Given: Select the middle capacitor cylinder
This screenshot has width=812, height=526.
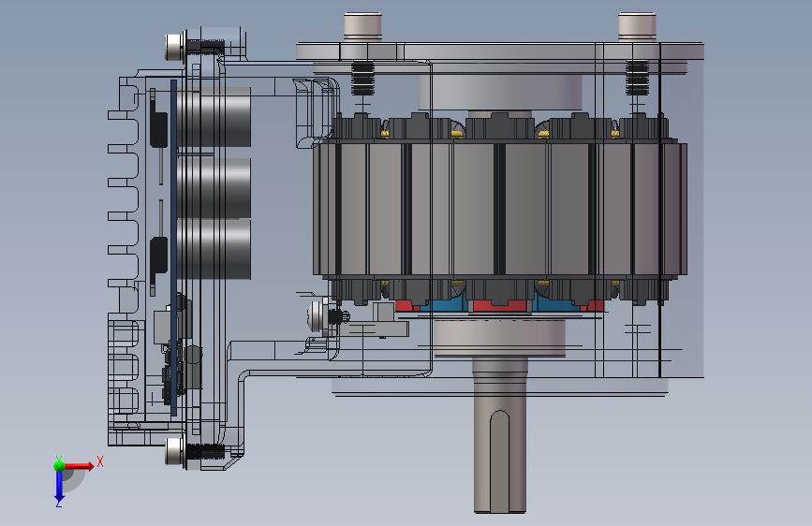Looking at the screenshot, I should click(214, 187).
